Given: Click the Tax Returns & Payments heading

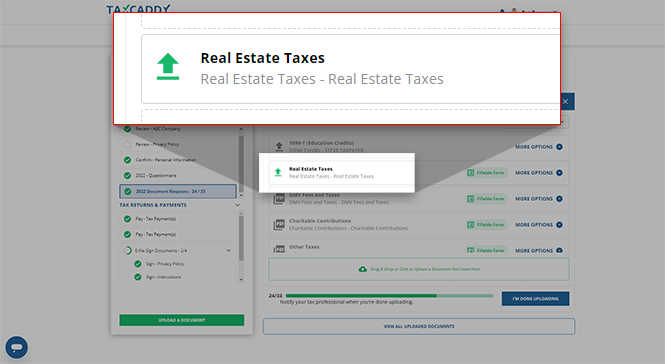Looking at the screenshot, I should coord(153,205).
